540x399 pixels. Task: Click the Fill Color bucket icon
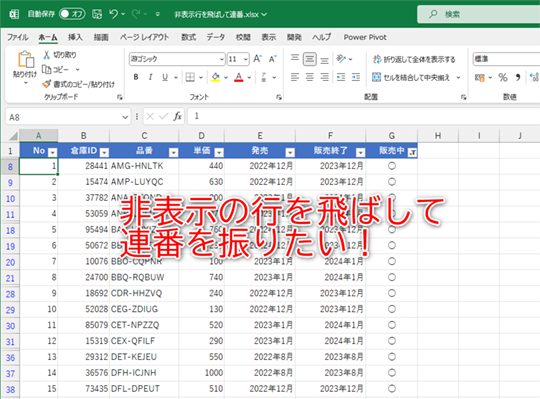216,77
